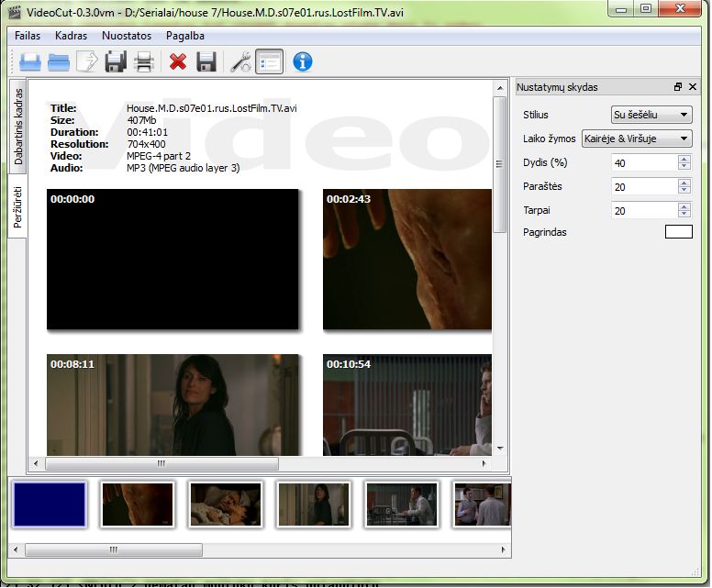Select the third filmstrip thumbnail of person in bed

[226, 505]
